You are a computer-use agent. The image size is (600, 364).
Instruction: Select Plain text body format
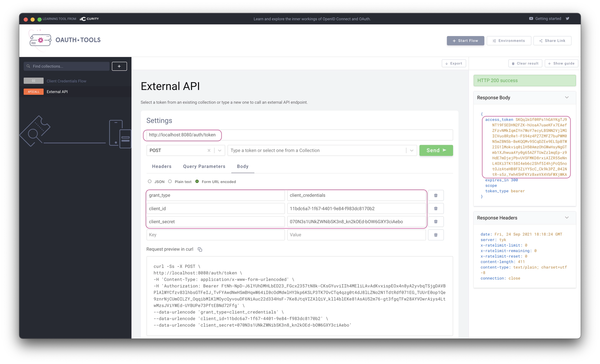point(170,181)
